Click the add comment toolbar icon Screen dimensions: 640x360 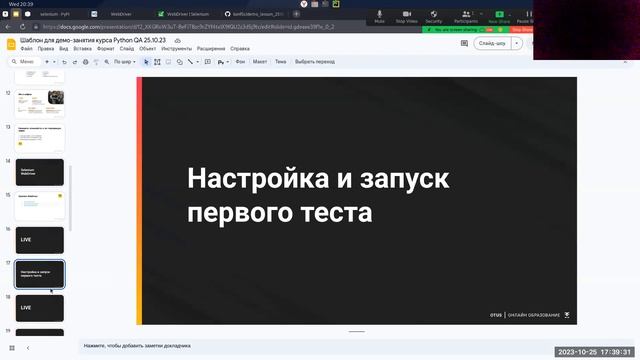tap(208, 62)
